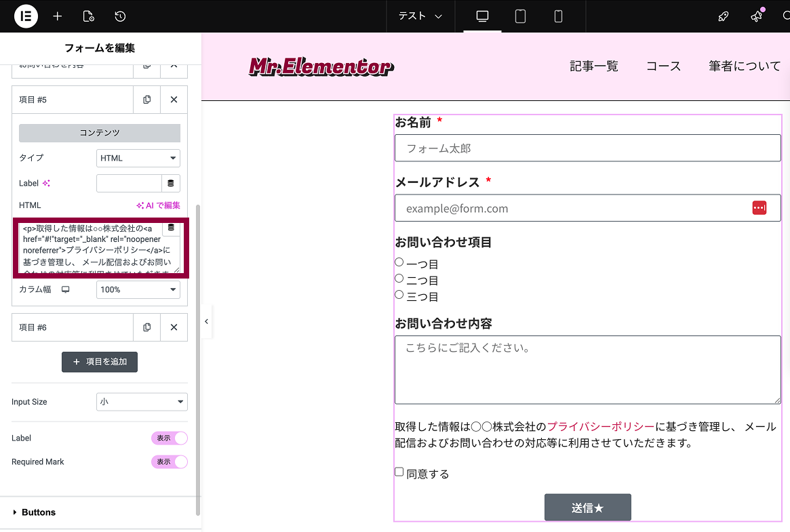Screen dimensions: 790x532
Task: Switch to tablet preview mode
Action: pyautogui.click(x=520, y=16)
